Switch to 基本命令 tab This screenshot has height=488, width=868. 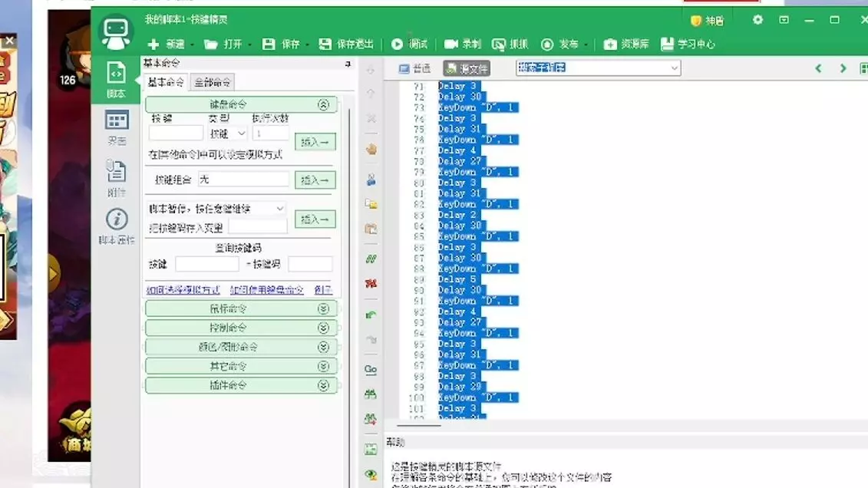tap(166, 82)
